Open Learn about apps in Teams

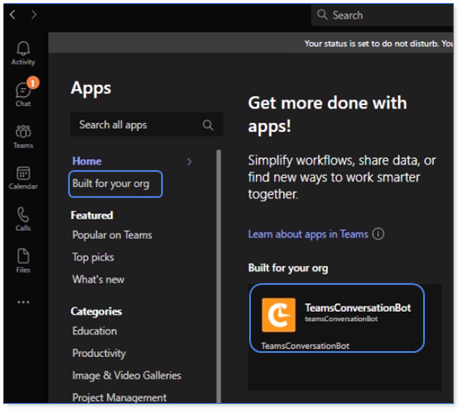[x=308, y=234]
